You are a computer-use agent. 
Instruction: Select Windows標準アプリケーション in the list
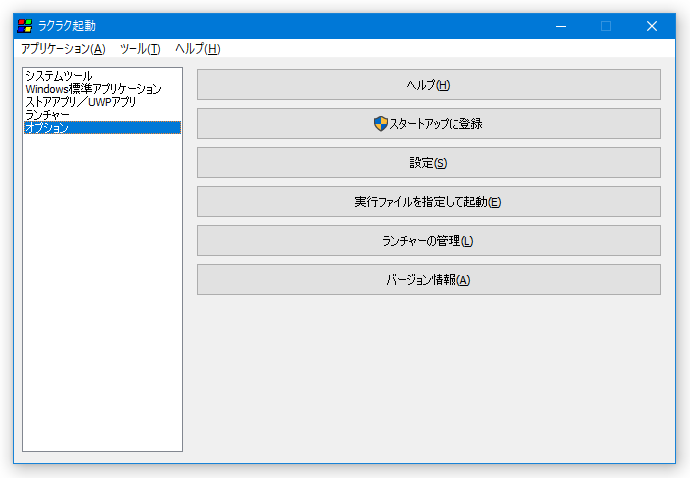[102, 89]
